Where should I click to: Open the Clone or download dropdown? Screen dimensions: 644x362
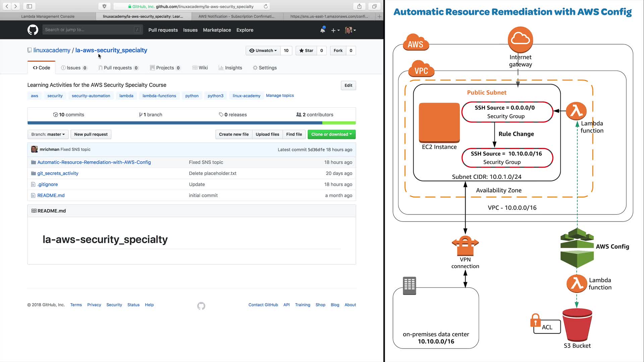click(x=331, y=134)
